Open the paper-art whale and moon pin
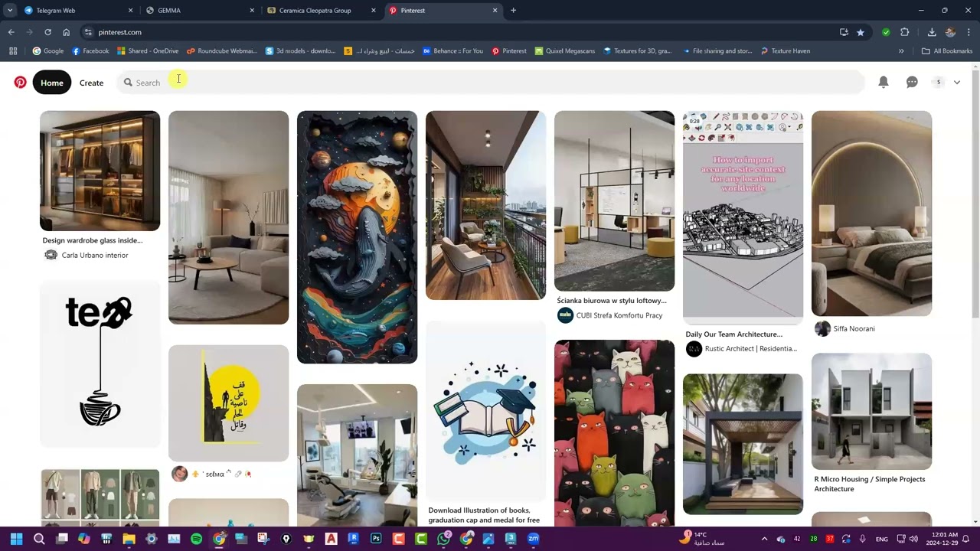 357,237
